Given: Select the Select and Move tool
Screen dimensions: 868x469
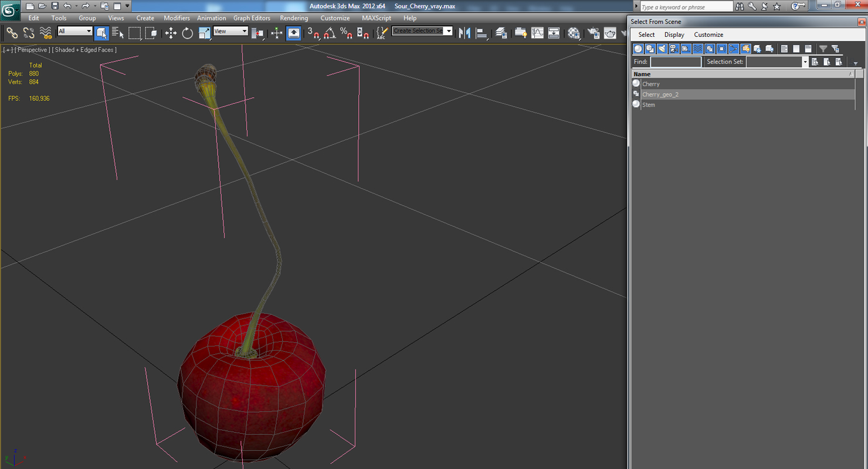Looking at the screenshot, I should tap(171, 33).
